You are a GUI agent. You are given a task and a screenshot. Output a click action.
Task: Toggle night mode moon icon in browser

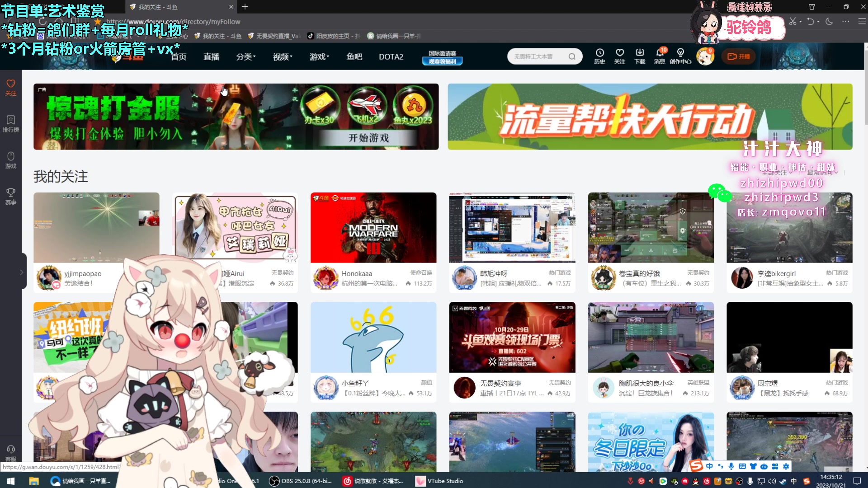pyautogui.click(x=829, y=21)
